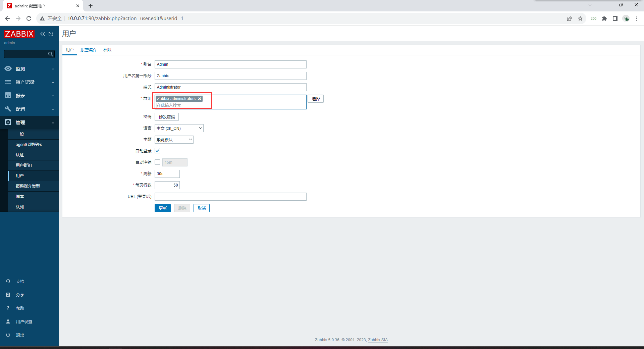This screenshot has height=349, width=644.
Task: Collapse the sidebar with double-chevron icon
Action: point(43,34)
